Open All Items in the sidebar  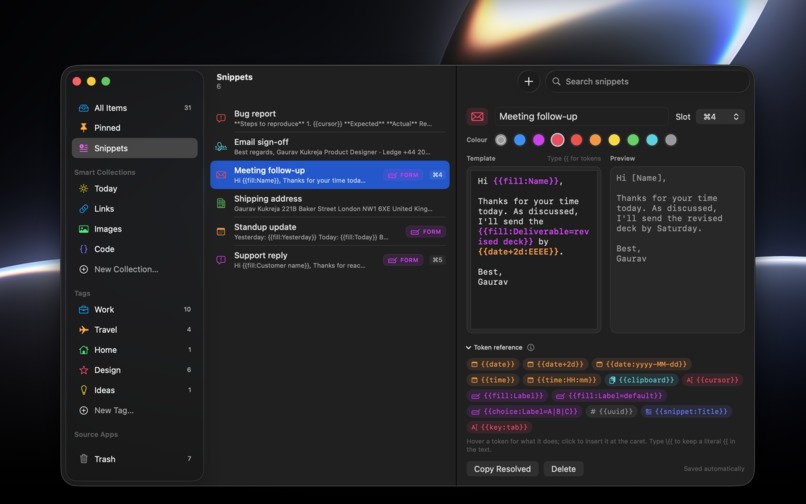tap(135, 108)
